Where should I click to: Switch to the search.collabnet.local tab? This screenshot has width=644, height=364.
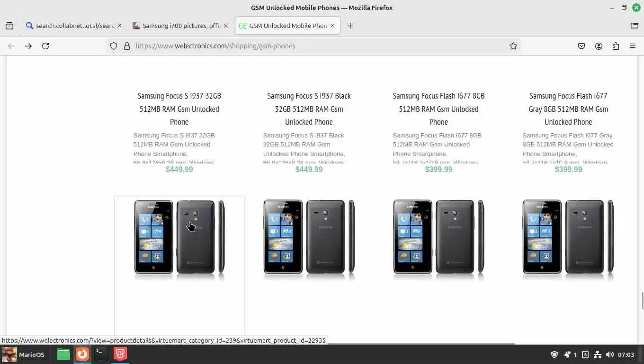point(74,26)
